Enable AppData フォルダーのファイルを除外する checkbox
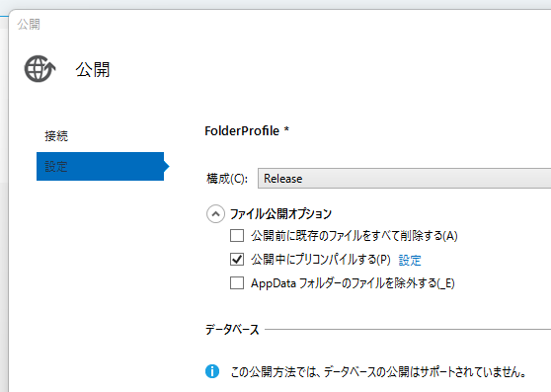The width and height of the screenshot is (551, 392). (237, 282)
